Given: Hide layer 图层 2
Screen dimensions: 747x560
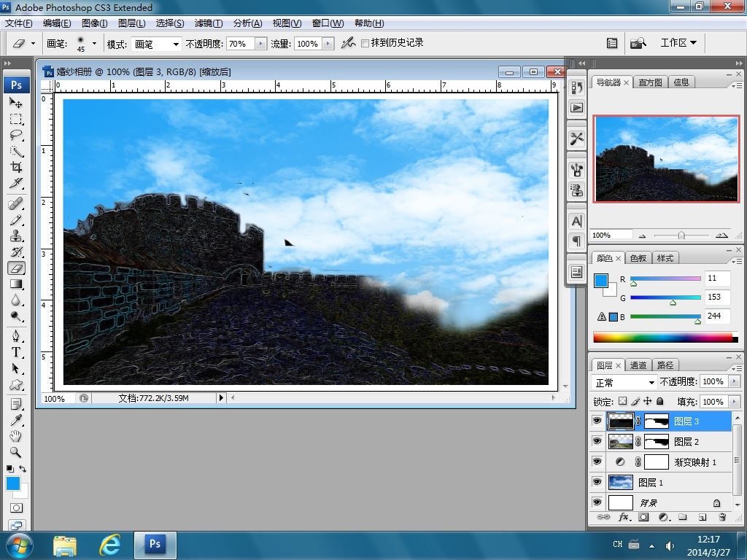Looking at the screenshot, I should (x=597, y=441).
